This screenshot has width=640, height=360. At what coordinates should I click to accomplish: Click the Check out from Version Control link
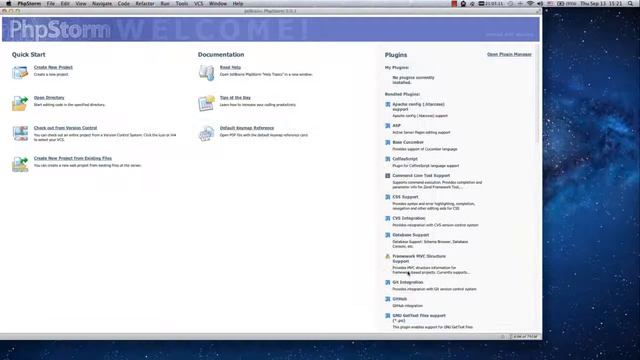coord(65,128)
